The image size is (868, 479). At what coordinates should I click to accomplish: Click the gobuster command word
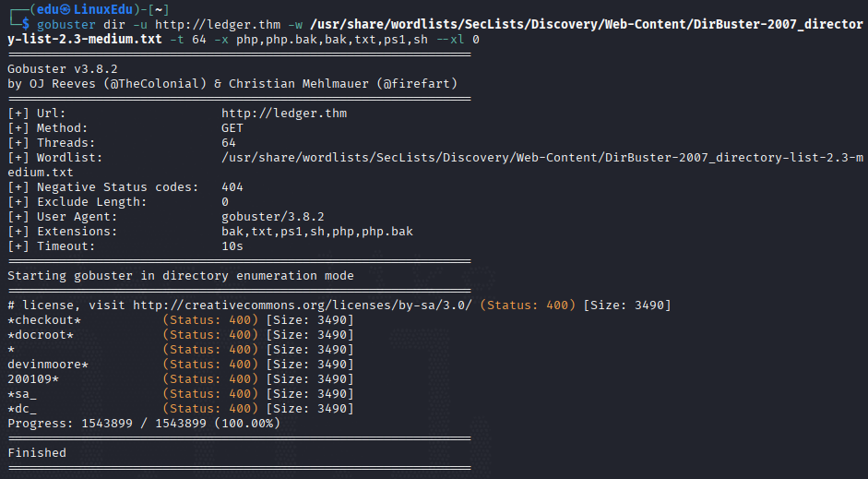pos(65,24)
